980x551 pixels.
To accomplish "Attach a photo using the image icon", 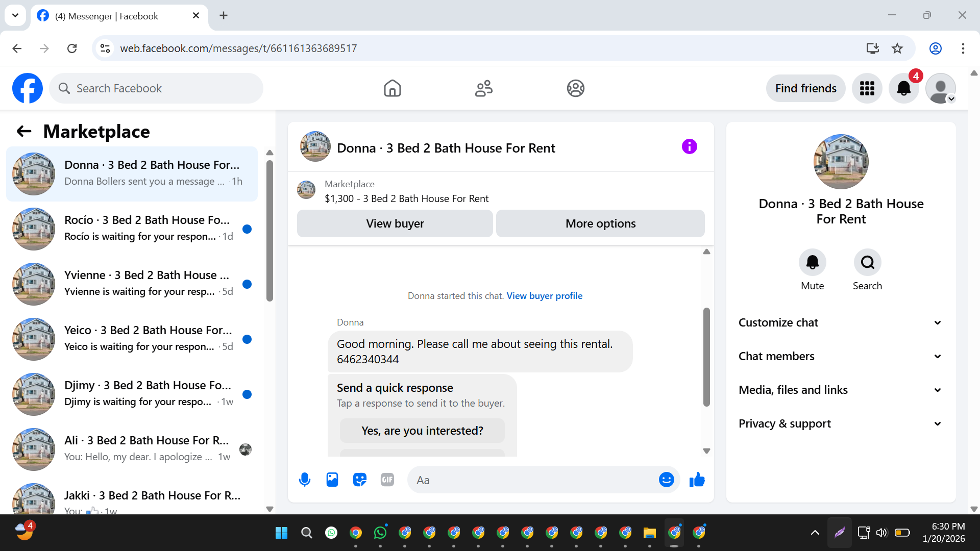I will (x=332, y=480).
